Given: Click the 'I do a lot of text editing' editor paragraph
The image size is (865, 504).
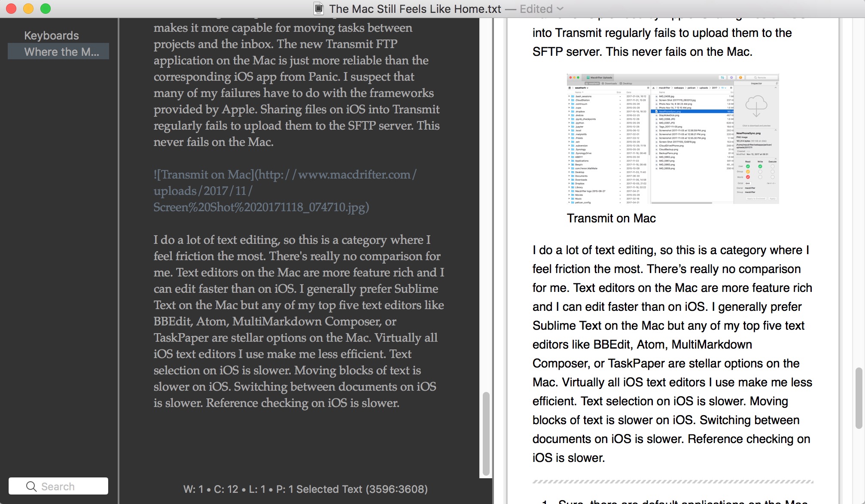Looking at the screenshot, I should (298, 321).
